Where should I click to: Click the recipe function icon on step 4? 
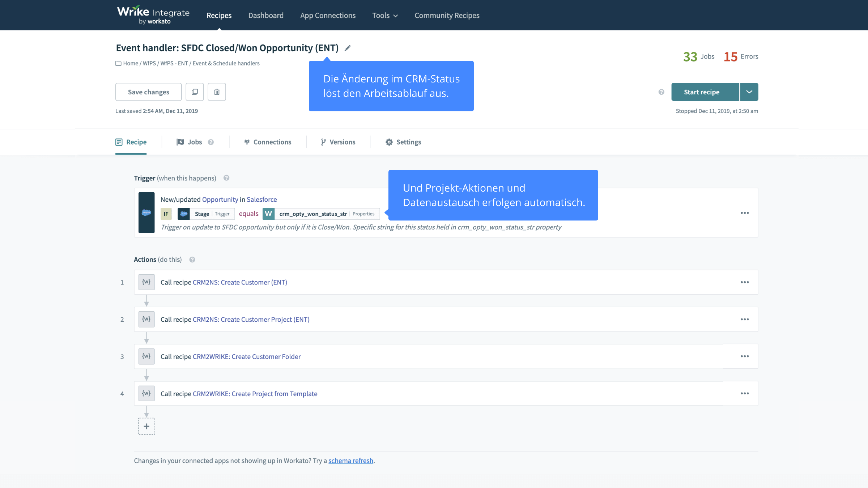pyautogui.click(x=146, y=394)
